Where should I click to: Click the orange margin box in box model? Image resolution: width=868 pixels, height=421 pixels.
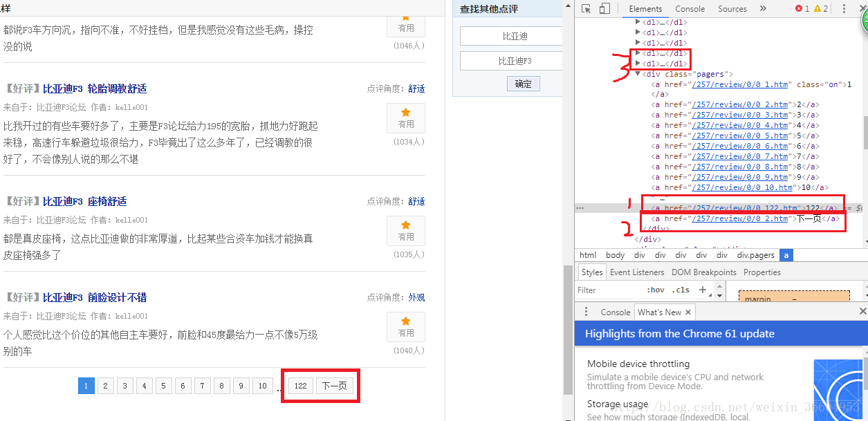point(794,296)
